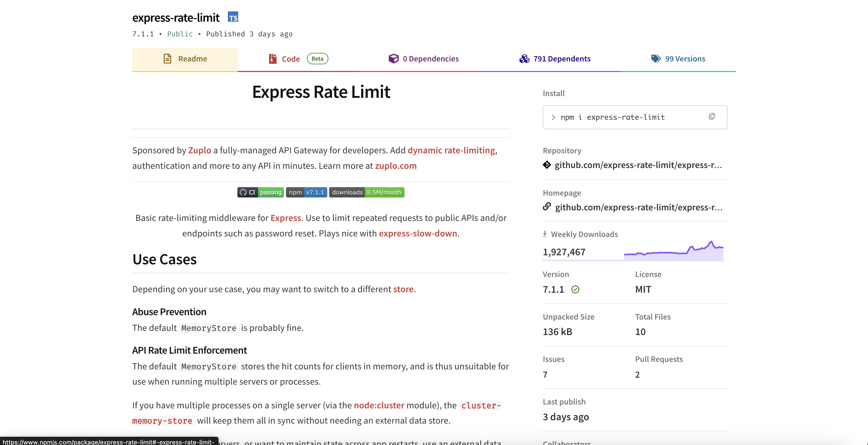This screenshot has width=868, height=445.
Task: Open the Readme tab
Action: (185, 59)
